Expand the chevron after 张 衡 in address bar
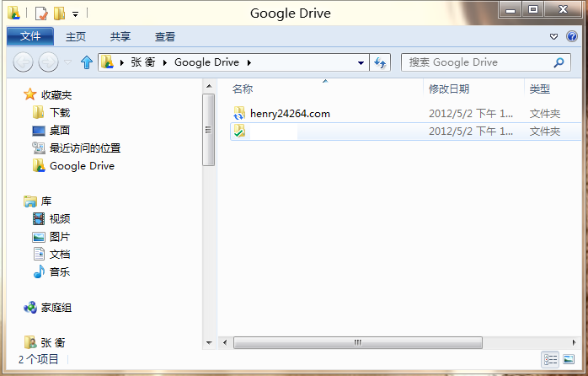The height and width of the screenshot is (376, 588). (165, 62)
